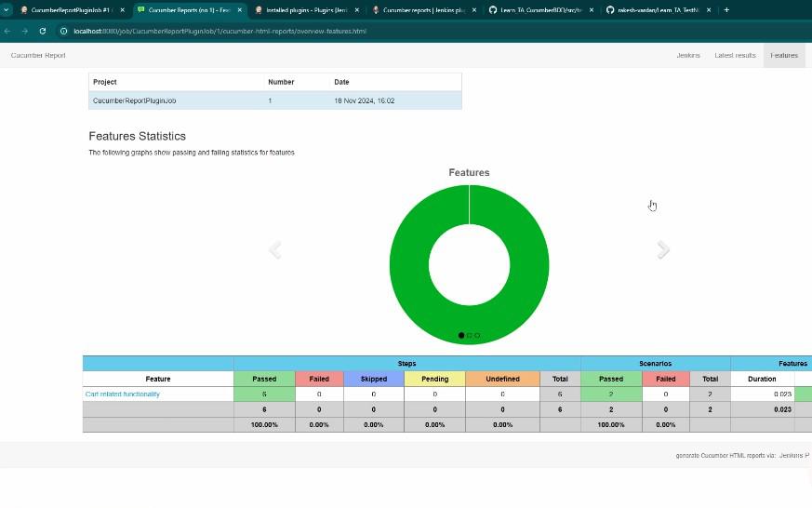Screen dimensions: 812x508
Task: Select the Features navigation tab
Action: [x=784, y=56]
